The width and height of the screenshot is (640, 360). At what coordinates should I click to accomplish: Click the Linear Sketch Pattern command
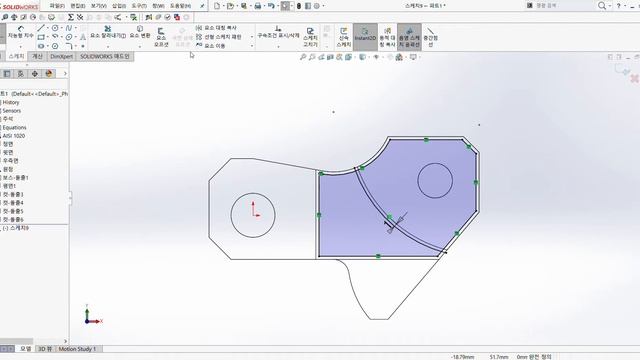coord(218,37)
